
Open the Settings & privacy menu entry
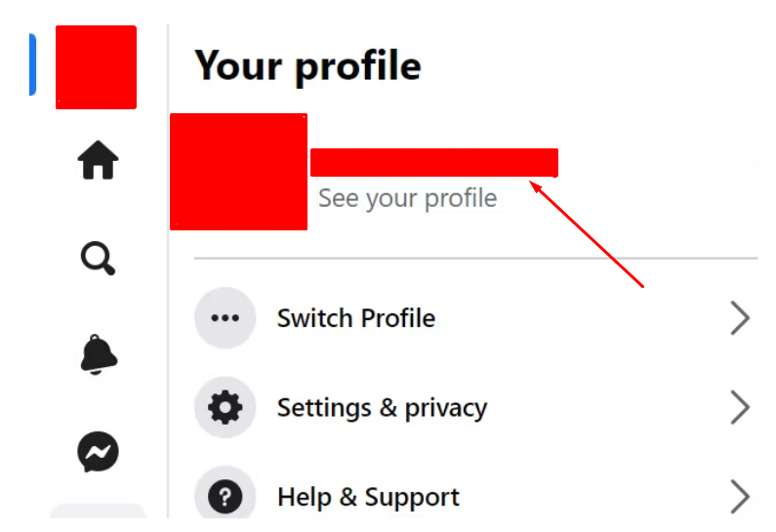(x=475, y=407)
